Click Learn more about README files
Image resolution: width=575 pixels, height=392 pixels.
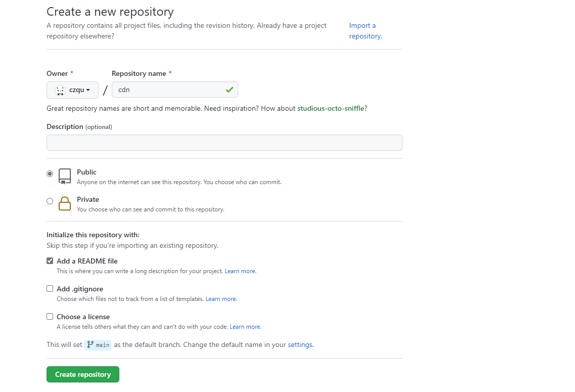tap(240, 271)
